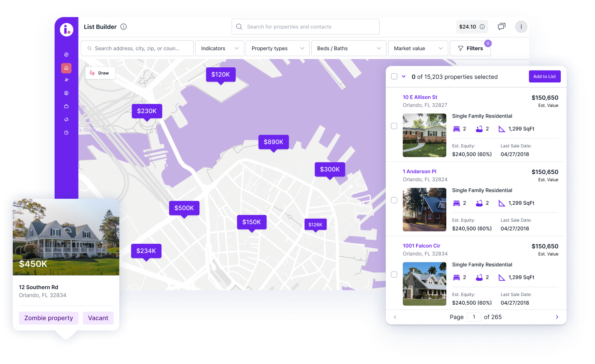Click the $890K map price marker
Image resolution: width=595 pixels, height=364 pixels.
click(x=273, y=142)
